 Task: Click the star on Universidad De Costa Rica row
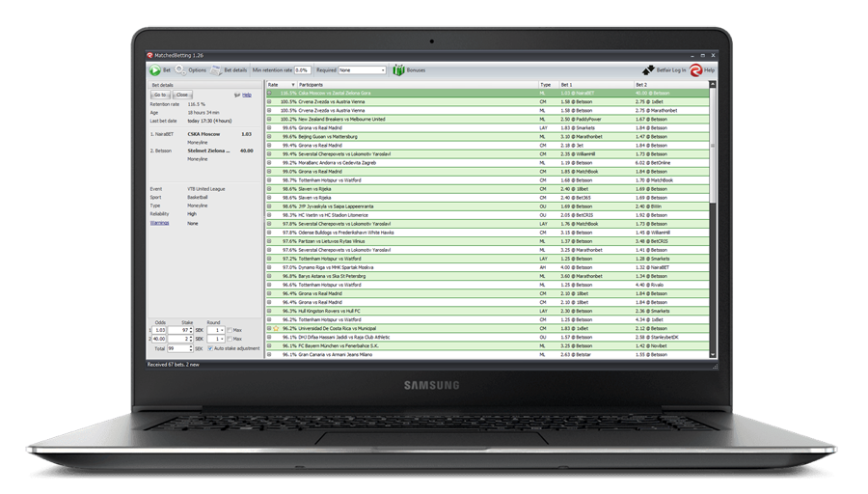point(276,328)
